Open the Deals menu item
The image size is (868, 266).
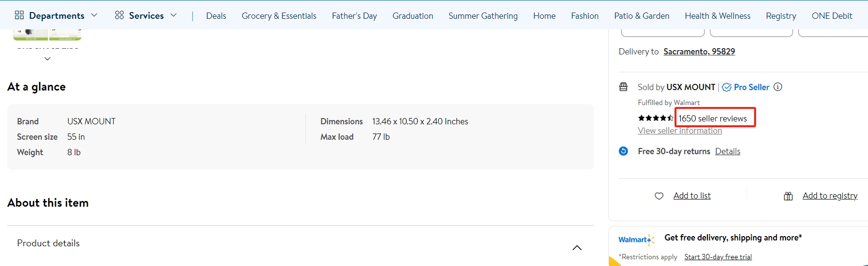point(216,16)
